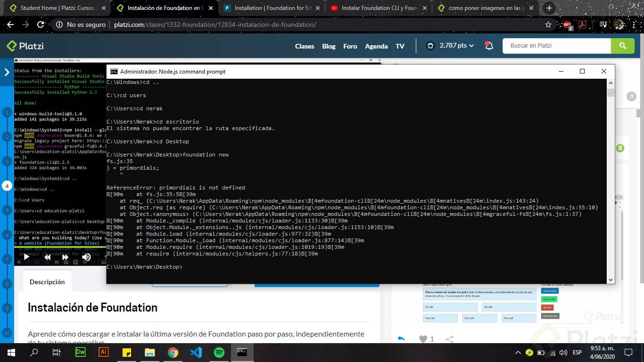This screenshot has width=644, height=362.
Task: Select the rewind icon in the video player
Action: pyautogui.click(x=47, y=257)
